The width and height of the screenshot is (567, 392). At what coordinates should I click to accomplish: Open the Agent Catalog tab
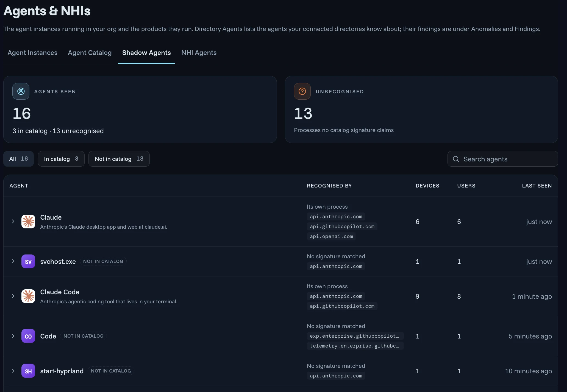tap(90, 53)
